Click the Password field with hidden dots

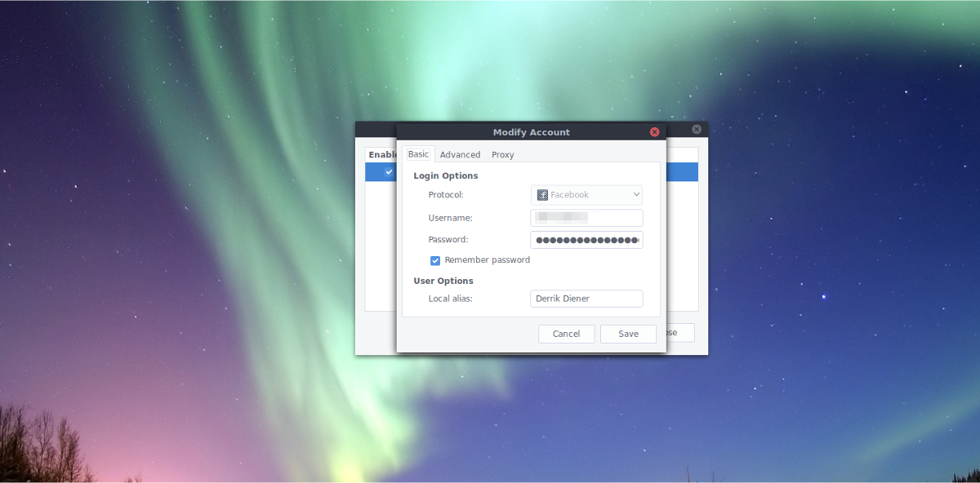[586, 239]
